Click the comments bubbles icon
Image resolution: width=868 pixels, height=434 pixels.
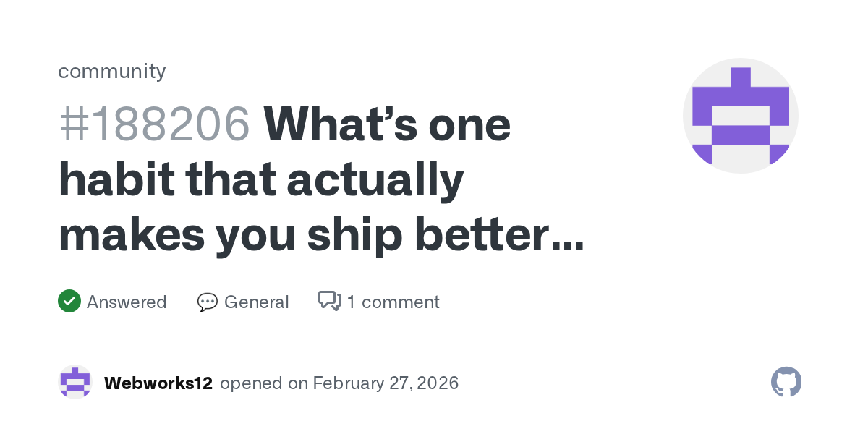click(x=330, y=301)
